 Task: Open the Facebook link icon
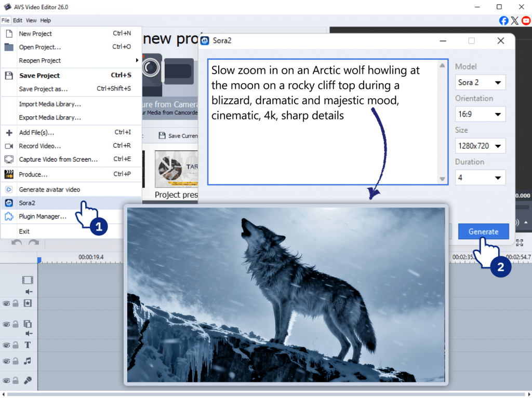click(x=503, y=21)
